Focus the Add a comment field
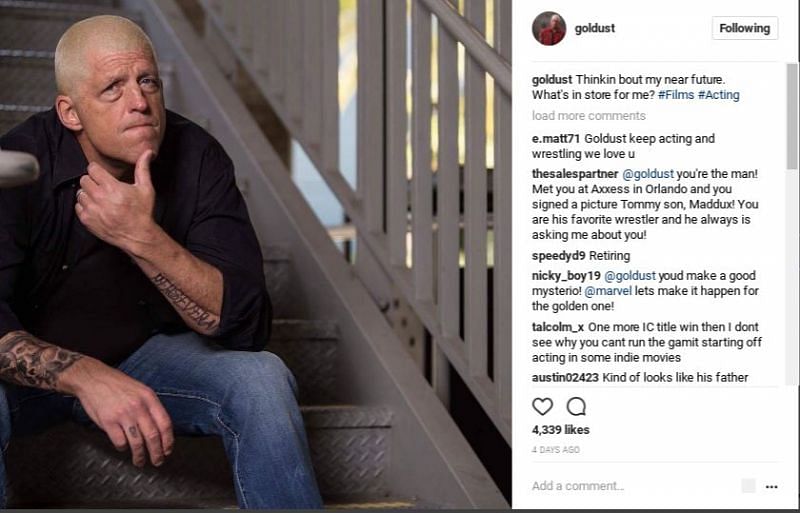The width and height of the screenshot is (800, 513). point(633,486)
